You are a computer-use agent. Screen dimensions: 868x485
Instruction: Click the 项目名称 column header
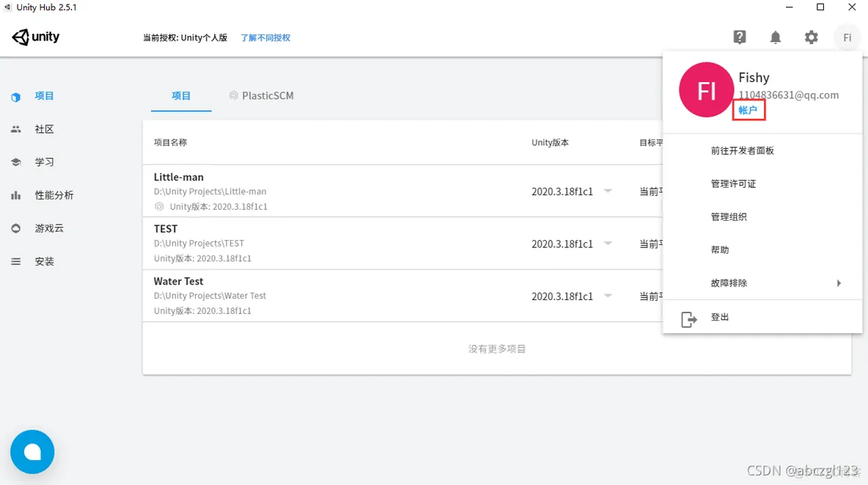(171, 142)
